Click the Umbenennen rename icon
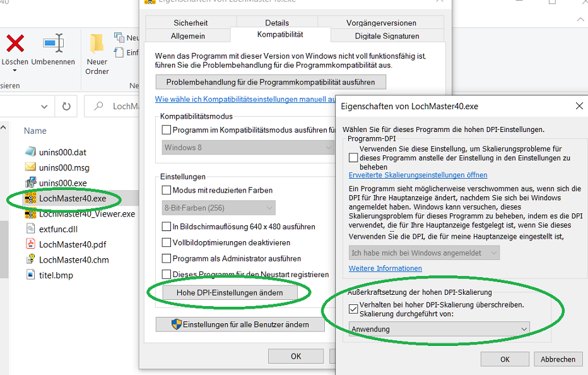The width and height of the screenshot is (588, 375). (53, 43)
